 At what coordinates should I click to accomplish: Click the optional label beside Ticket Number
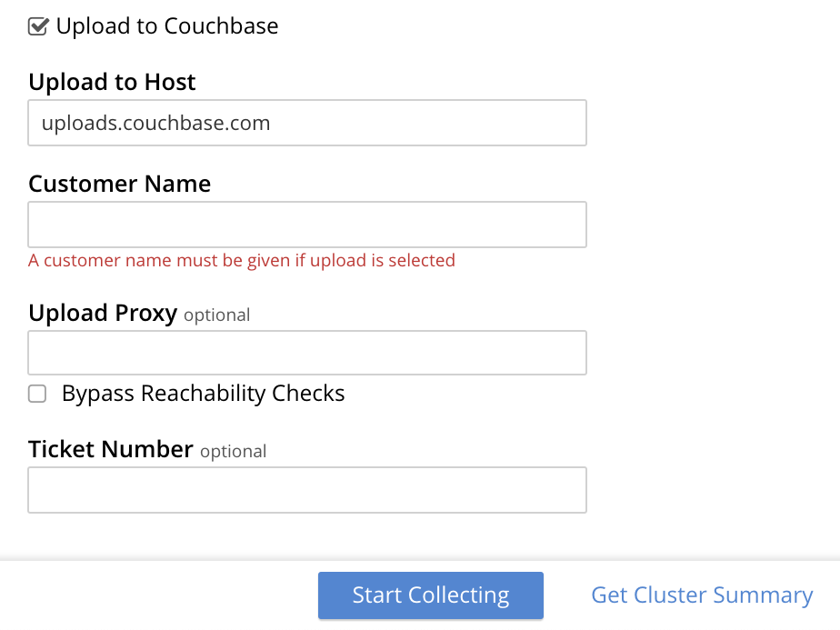(234, 451)
